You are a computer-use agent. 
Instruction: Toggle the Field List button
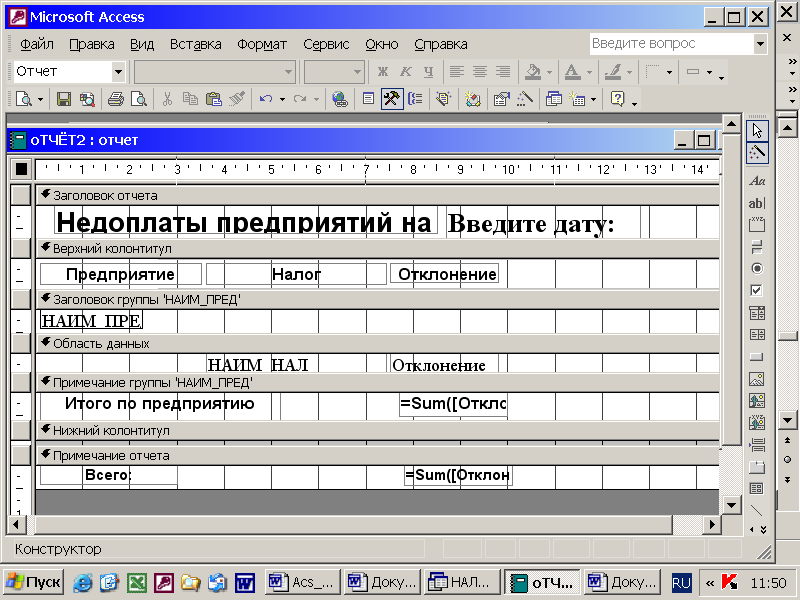[x=368, y=98]
